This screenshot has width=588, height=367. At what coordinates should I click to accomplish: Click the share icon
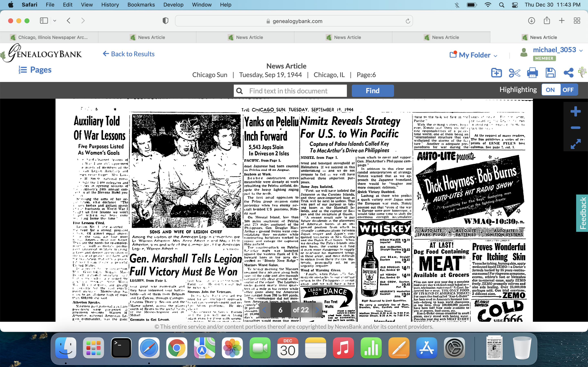click(568, 73)
